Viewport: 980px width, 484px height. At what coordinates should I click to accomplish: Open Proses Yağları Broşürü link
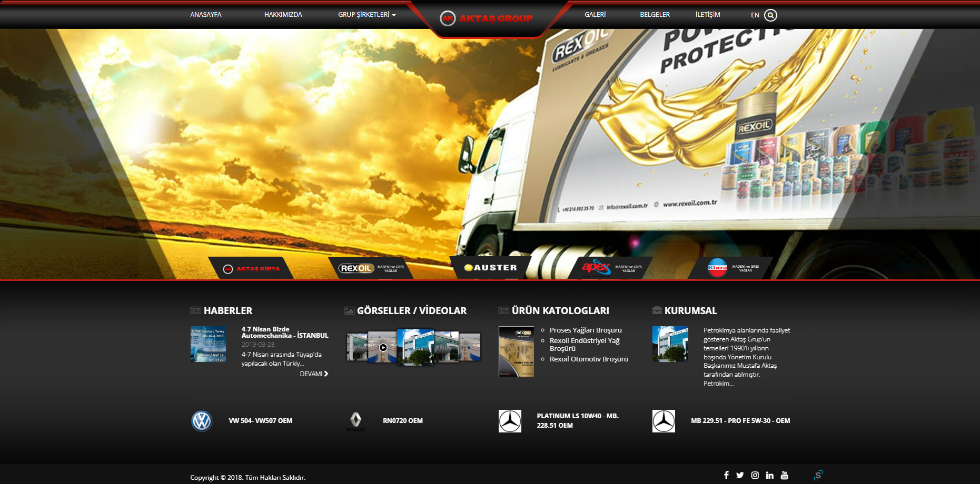[586, 330]
